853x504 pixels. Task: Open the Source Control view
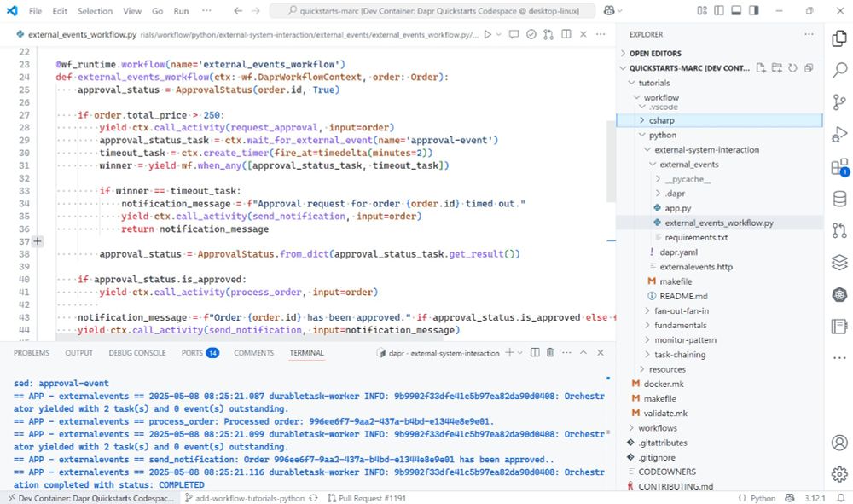coord(839,101)
